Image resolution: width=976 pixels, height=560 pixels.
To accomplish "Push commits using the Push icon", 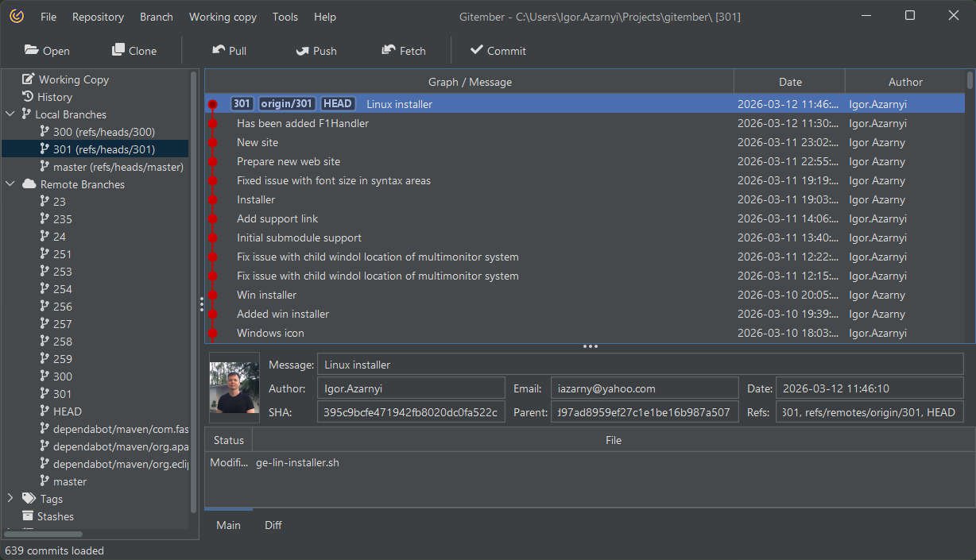I will pyautogui.click(x=302, y=50).
